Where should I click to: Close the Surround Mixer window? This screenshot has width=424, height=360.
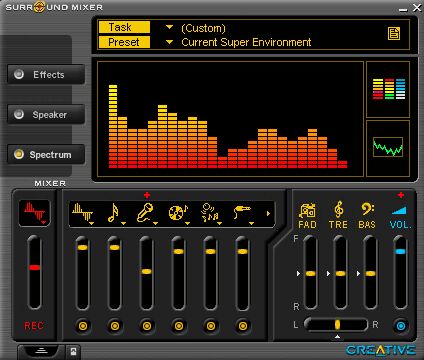[417, 7]
